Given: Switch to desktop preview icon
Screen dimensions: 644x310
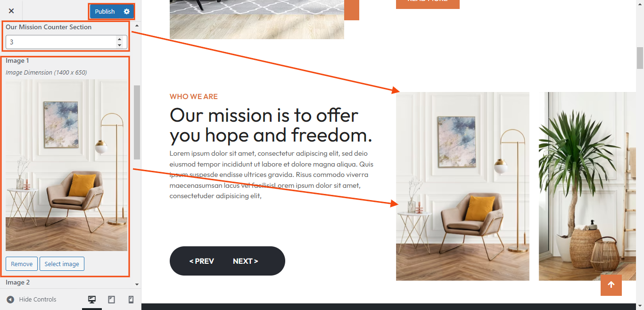Looking at the screenshot, I should [x=92, y=299].
